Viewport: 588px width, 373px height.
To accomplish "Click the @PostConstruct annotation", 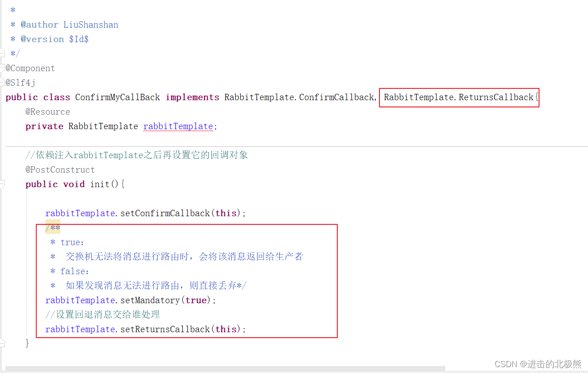I will click(60, 170).
